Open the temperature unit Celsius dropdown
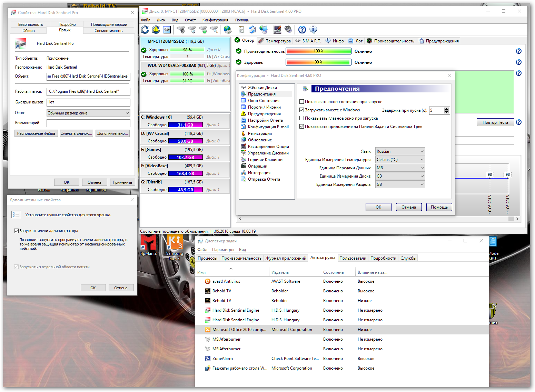Image resolution: width=535 pixels, height=392 pixels. tap(400, 160)
